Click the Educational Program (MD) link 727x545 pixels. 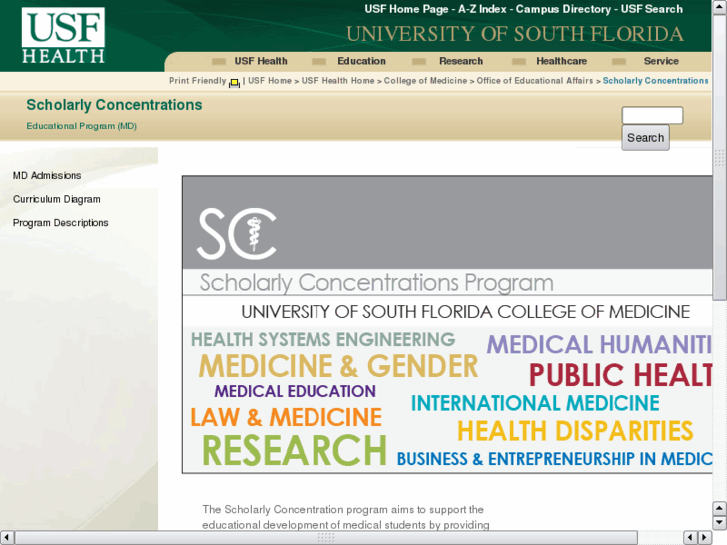pos(82,126)
